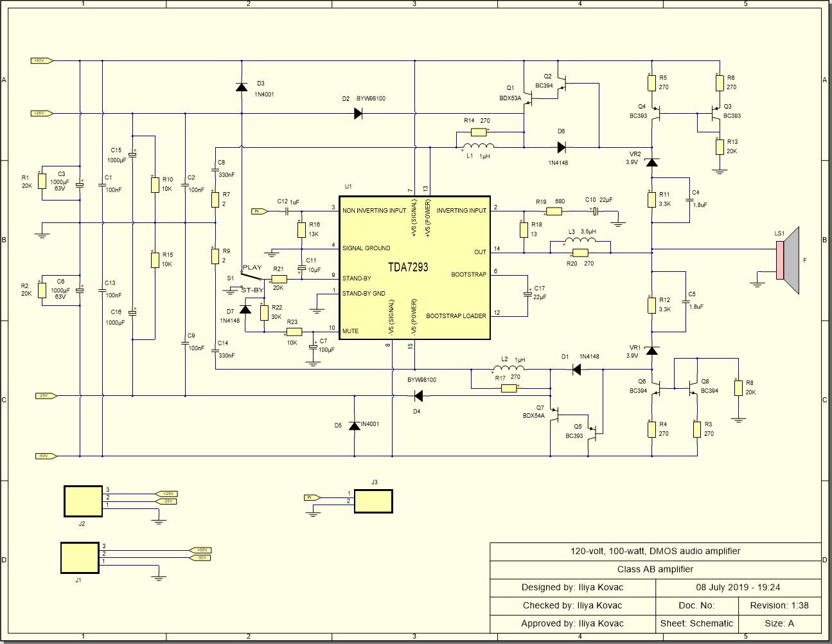Click capacitor C15 1000µF symbol
The height and width of the screenshot is (644, 832).
coord(132,154)
